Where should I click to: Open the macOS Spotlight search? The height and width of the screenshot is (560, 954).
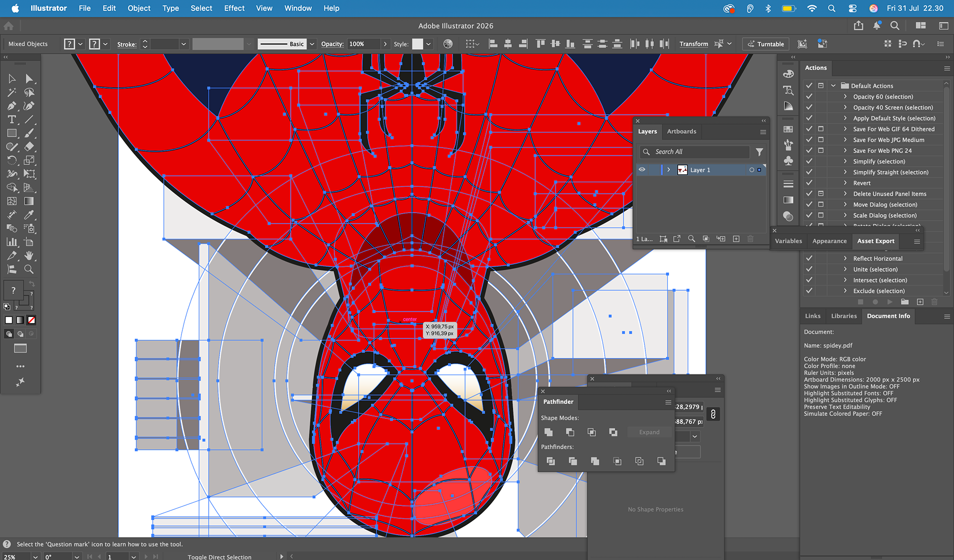coord(832,8)
